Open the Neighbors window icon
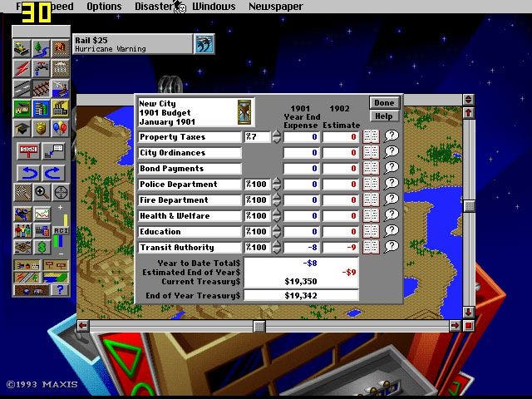The image size is (532, 399). pos(22,247)
